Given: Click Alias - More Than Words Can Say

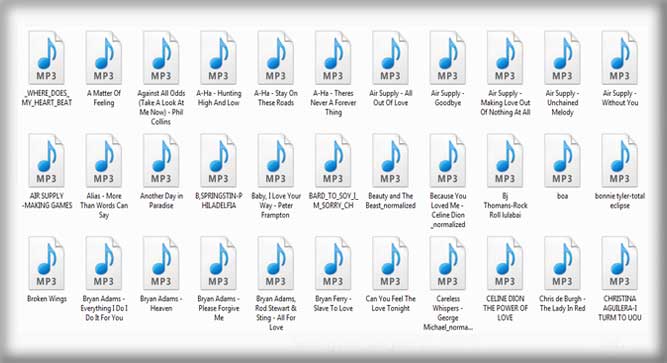Looking at the screenshot, I should [104, 161].
